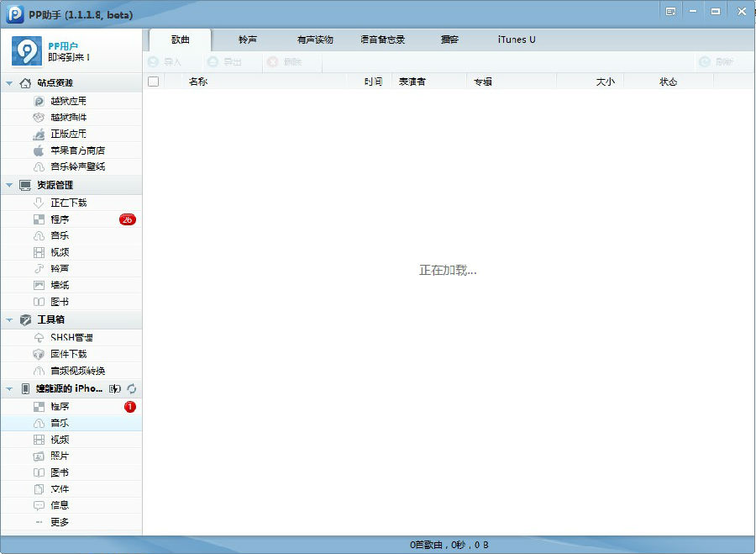Collapse the 工具箱 section

click(8, 320)
